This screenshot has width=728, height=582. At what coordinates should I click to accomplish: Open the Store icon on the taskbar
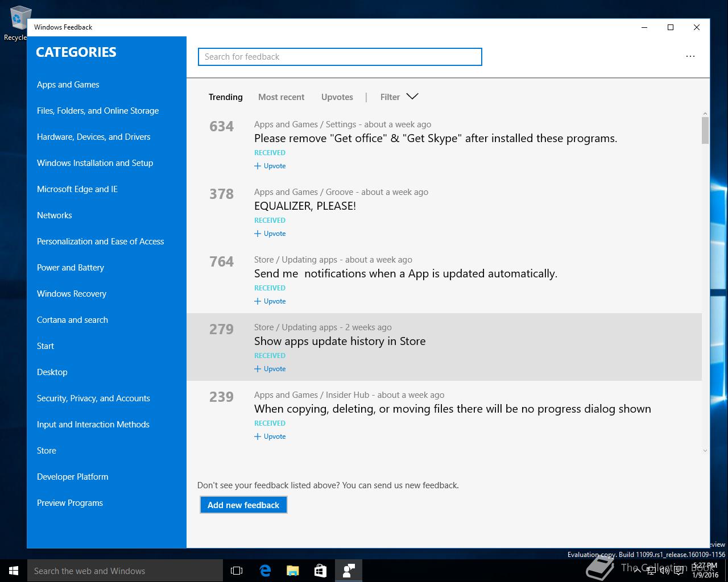[x=320, y=571]
